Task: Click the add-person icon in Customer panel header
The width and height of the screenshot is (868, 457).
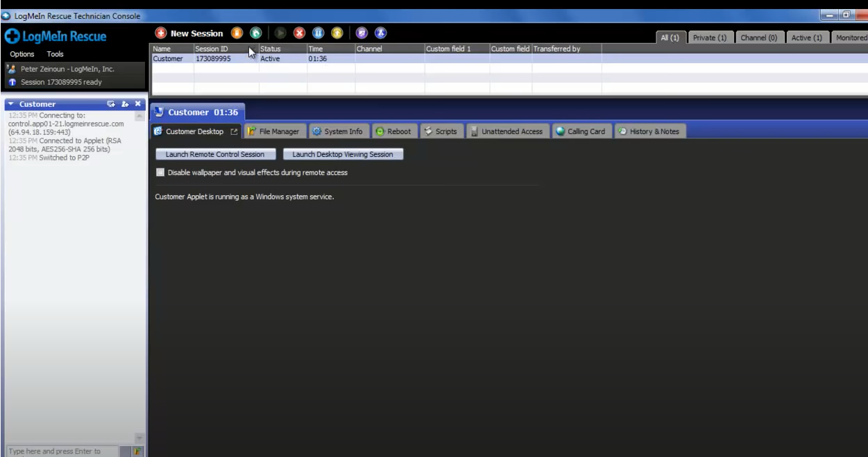Action: click(x=125, y=103)
